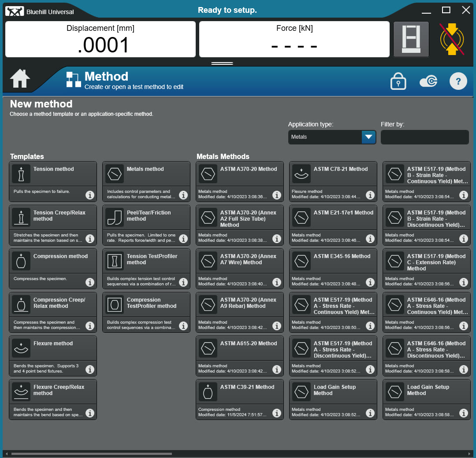
Task: Show info for ASTM A615-20 Method
Action: click(x=277, y=369)
